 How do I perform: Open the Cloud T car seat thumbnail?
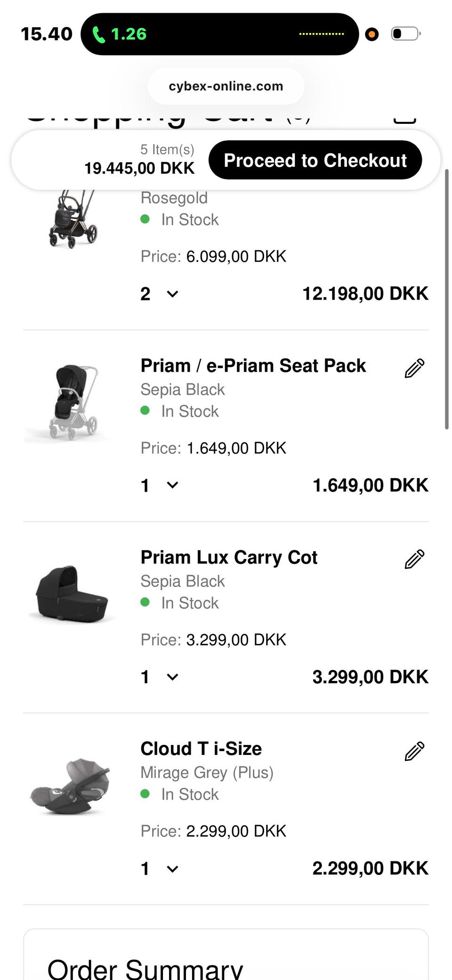[71, 786]
